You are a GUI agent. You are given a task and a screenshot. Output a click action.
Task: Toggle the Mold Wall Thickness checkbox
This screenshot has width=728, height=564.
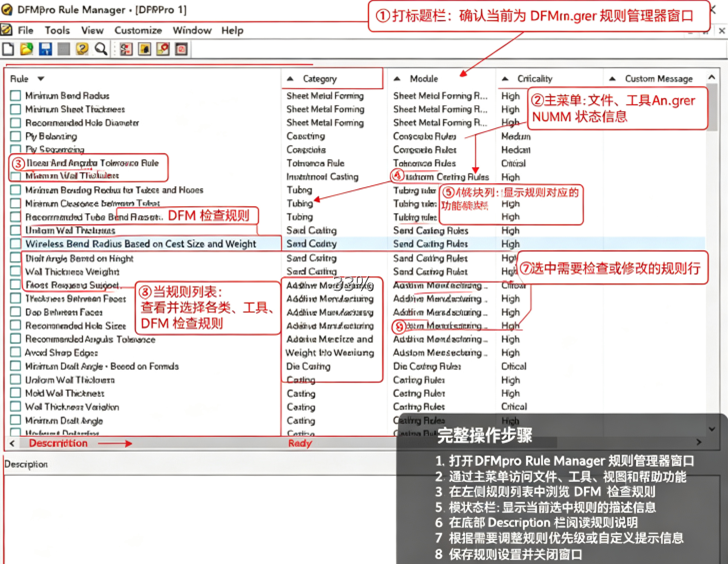point(15,393)
